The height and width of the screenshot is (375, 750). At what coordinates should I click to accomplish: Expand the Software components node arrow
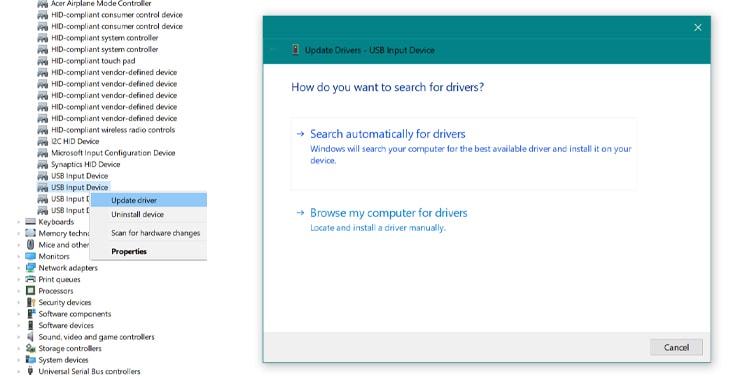click(x=19, y=314)
